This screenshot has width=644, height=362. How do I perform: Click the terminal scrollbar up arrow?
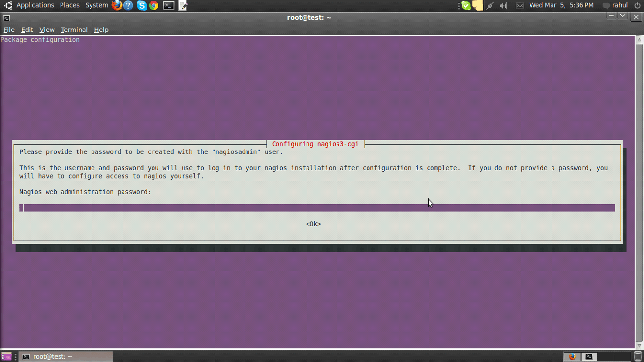(639, 40)
